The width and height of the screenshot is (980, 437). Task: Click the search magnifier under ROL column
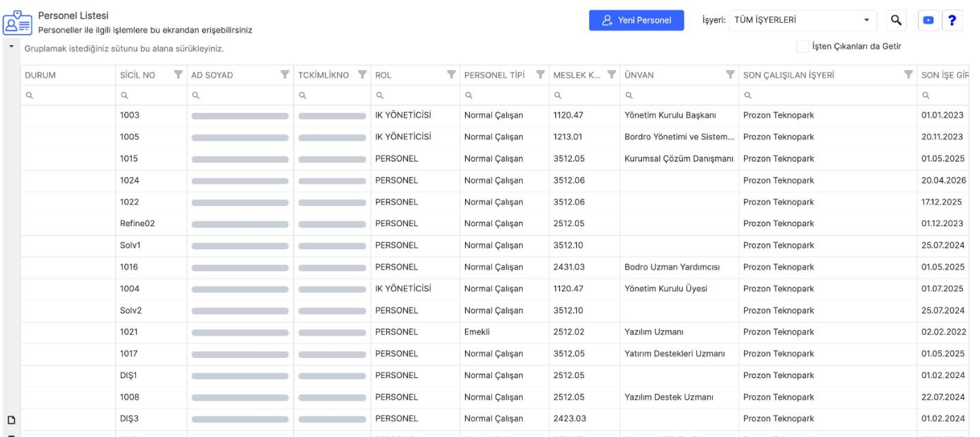(x=380, y=95)
